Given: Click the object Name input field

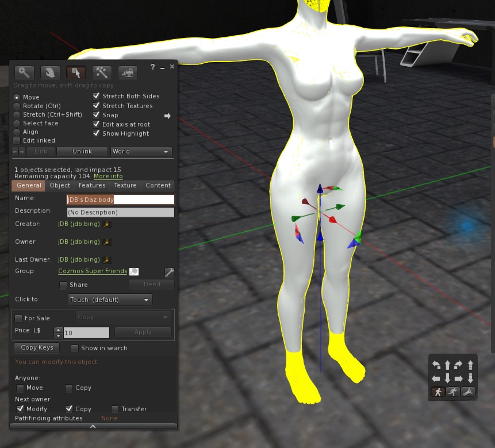Looking at the screenshot, I should (120, 200).
